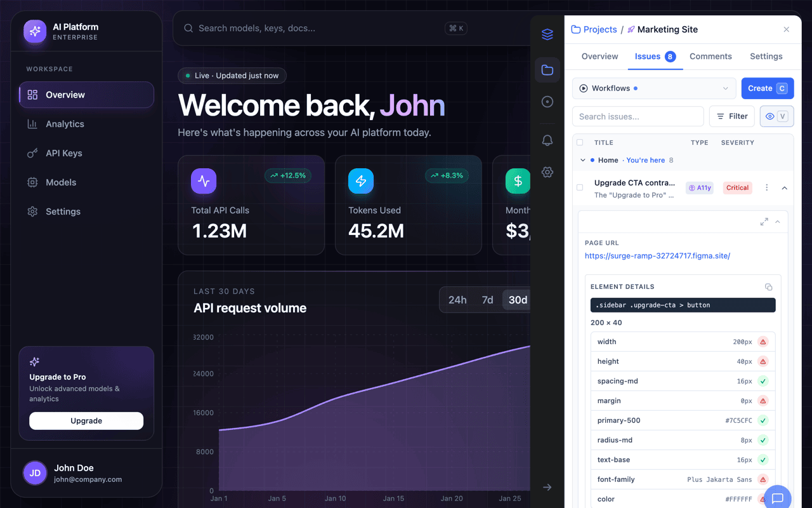Viewport: 812px width, 508px height.
Task: Click the Total API Calls pulse icon
Action: [x=204, y=181]
